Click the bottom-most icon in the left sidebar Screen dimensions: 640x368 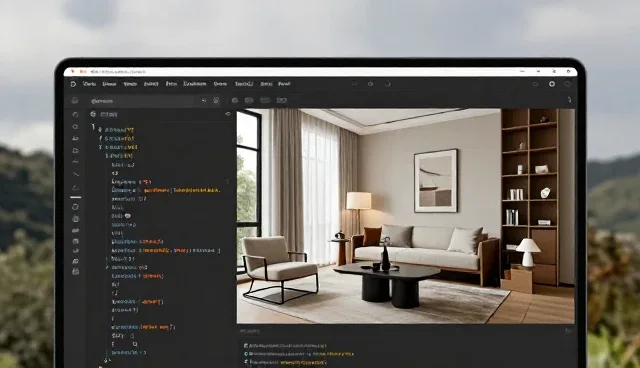(76, 272)
